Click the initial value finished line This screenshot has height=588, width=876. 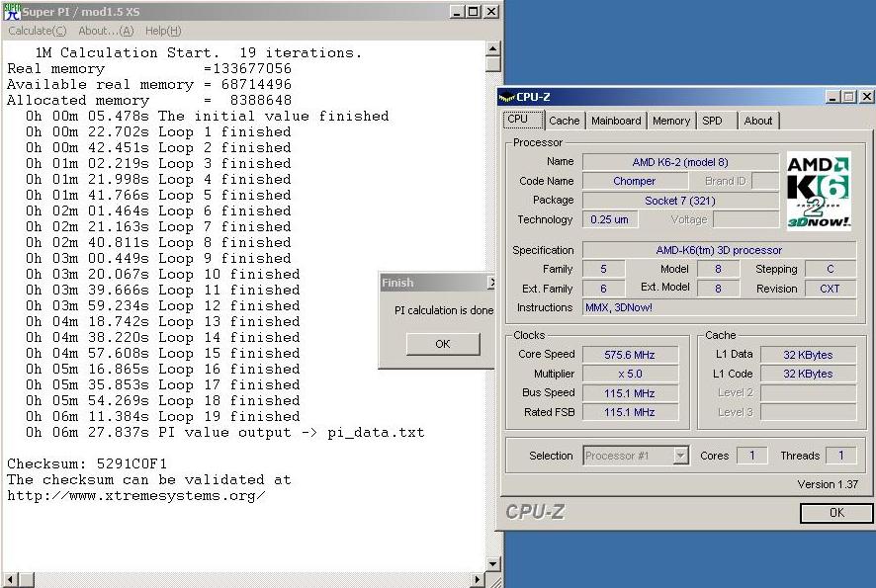(208, 117)
